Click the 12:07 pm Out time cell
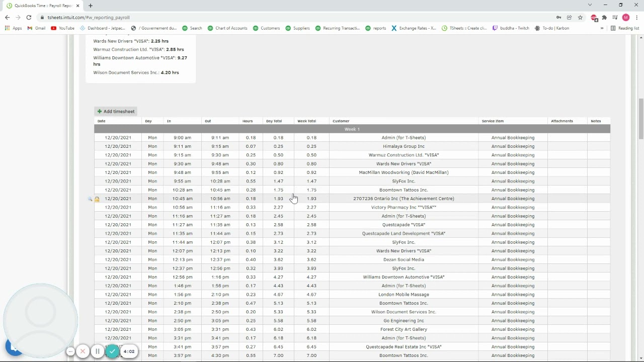 [x=220, y=242]
